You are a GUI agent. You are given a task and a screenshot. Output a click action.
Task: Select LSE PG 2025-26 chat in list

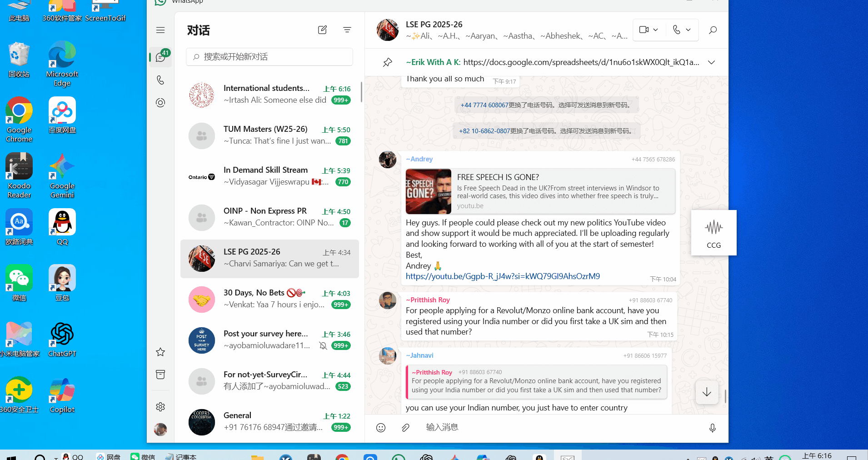(269, 259)
